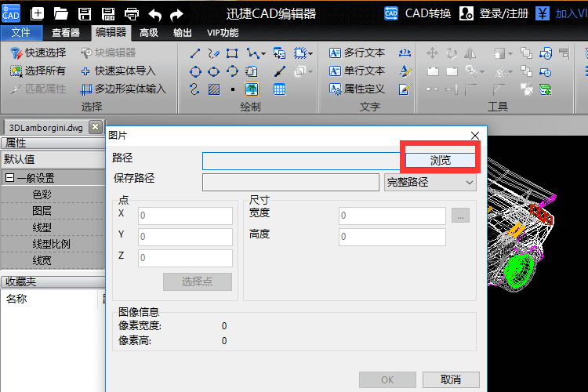Click the Y coordinate input field

pos(185,237)
